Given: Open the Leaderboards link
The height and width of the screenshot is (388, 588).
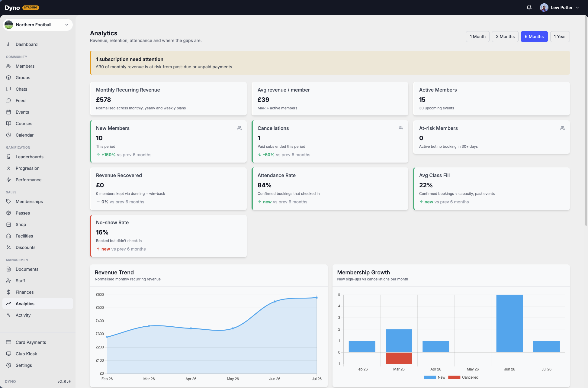Looking at the screenshot, I should pos(38,157).
